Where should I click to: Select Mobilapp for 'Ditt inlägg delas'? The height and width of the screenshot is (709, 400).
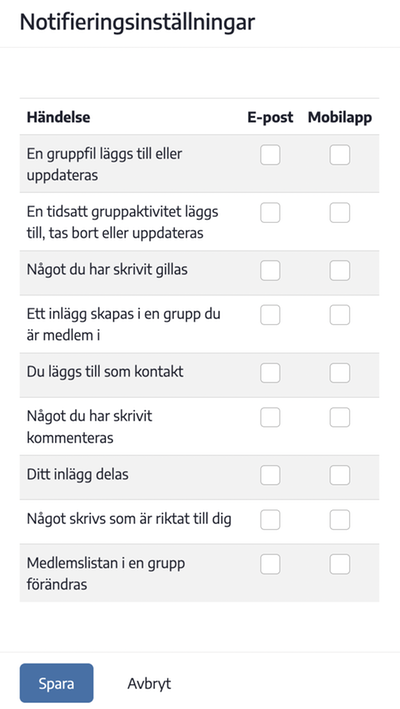point(339,475)
